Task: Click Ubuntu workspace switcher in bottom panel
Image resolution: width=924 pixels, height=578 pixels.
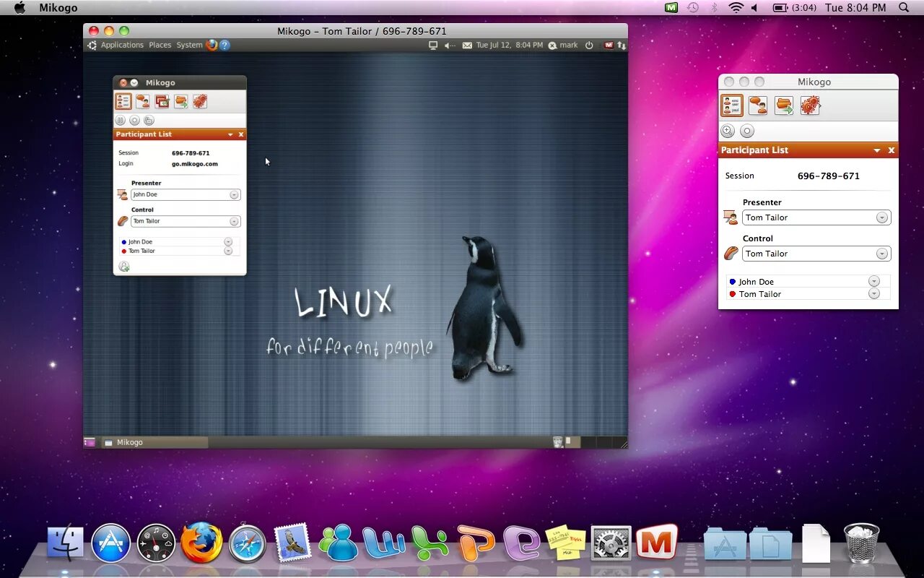Action: click(596, 442)
